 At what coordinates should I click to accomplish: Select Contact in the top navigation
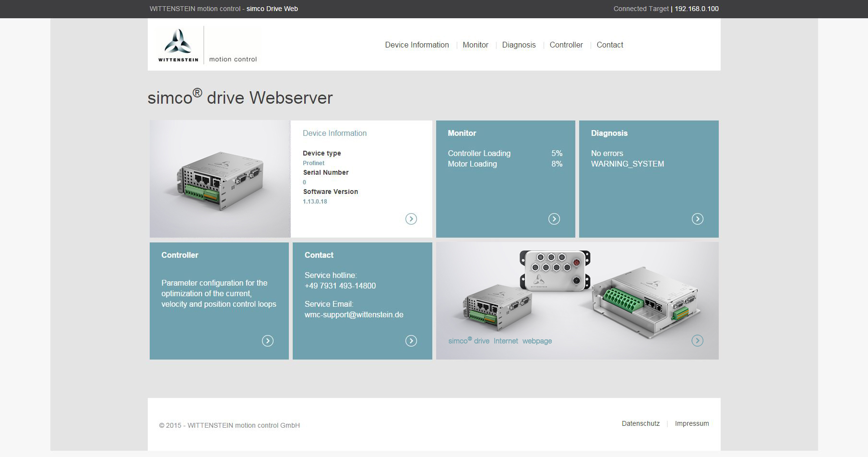[x=609, y=45]
